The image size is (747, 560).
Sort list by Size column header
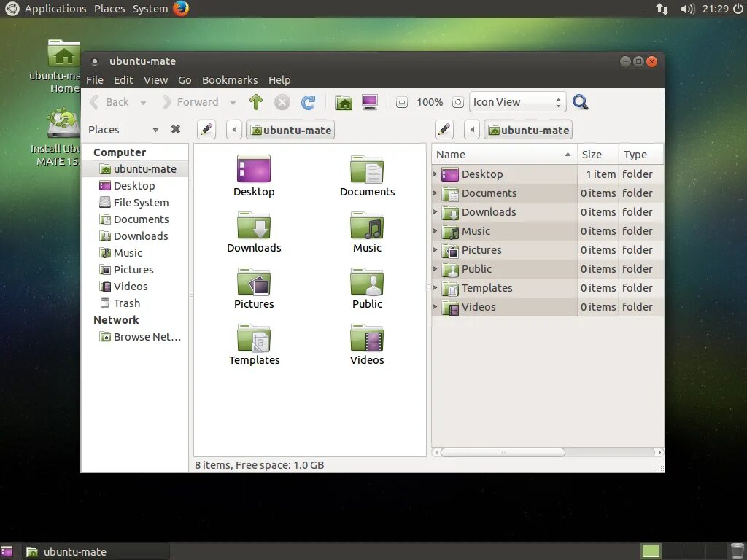click(597, 155)
